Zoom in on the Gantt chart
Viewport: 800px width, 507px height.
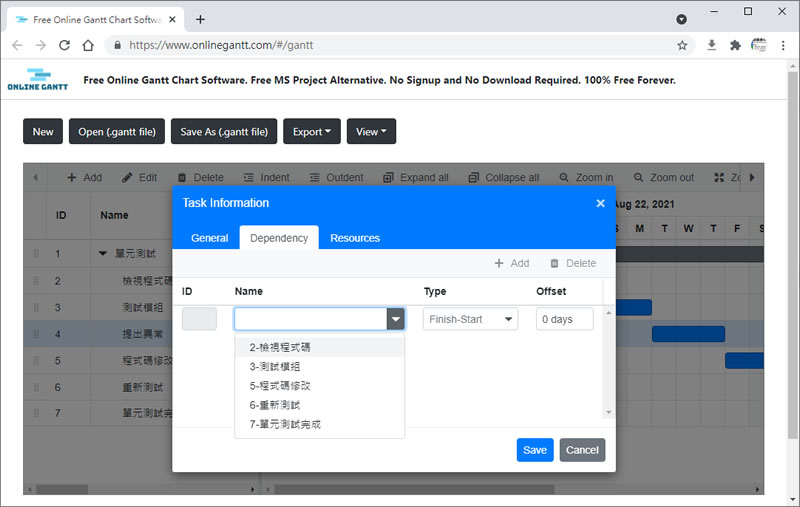click(586, 178)
